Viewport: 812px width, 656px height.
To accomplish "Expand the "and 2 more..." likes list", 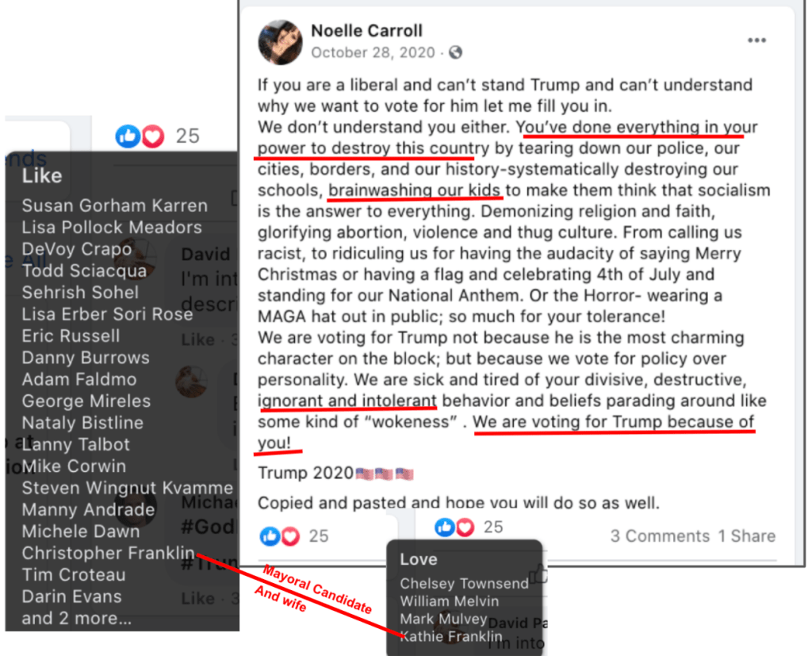I will 77,618.
